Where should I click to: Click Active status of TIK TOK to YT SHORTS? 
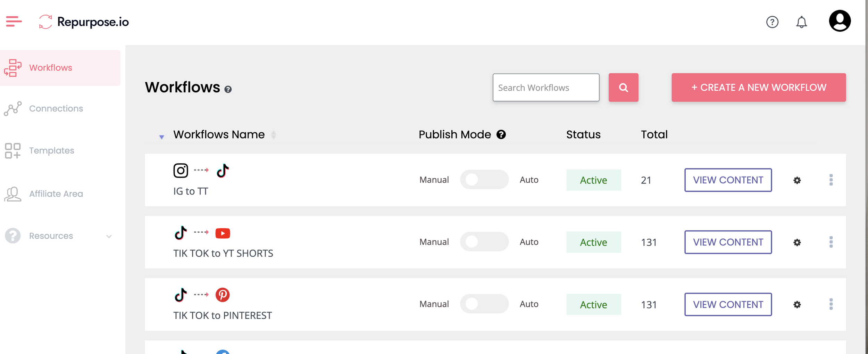[x=594, y=242]
